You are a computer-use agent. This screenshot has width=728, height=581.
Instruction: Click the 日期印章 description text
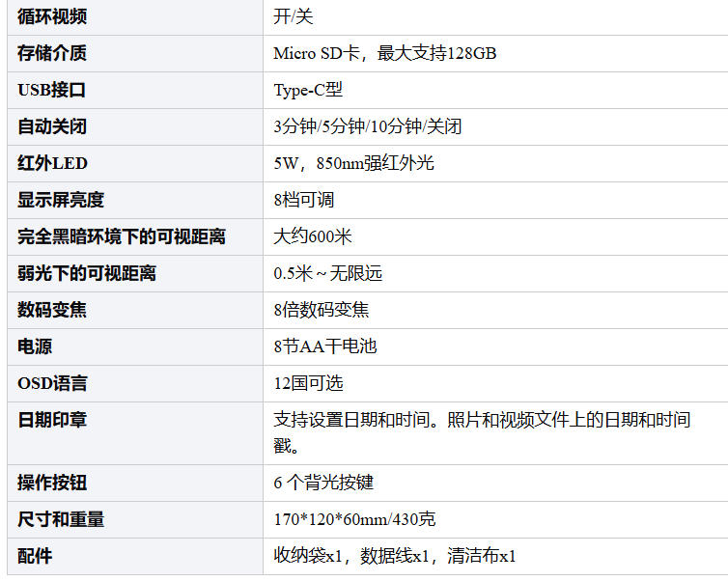482,421
